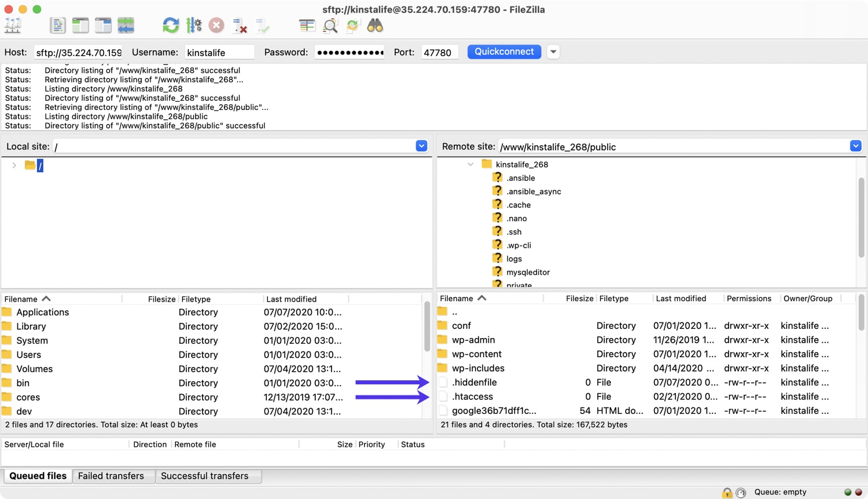Screen dimensions: 868x499
Task: Open the Remote site path dropdown
Action: 855,146
